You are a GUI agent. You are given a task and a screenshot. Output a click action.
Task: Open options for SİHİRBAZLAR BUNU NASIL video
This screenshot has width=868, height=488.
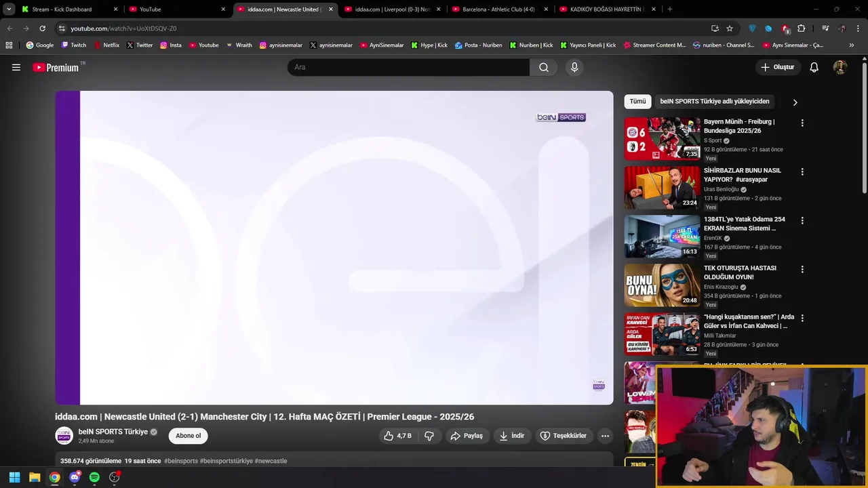pos(802,172)
